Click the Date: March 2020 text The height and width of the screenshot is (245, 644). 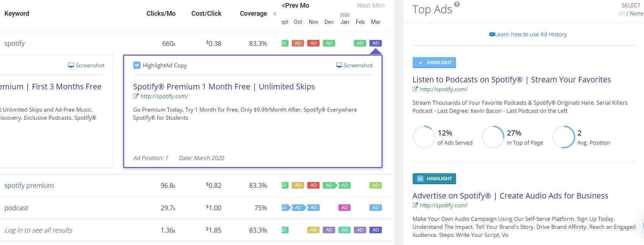pyautogui.click(x=201, y=158)
